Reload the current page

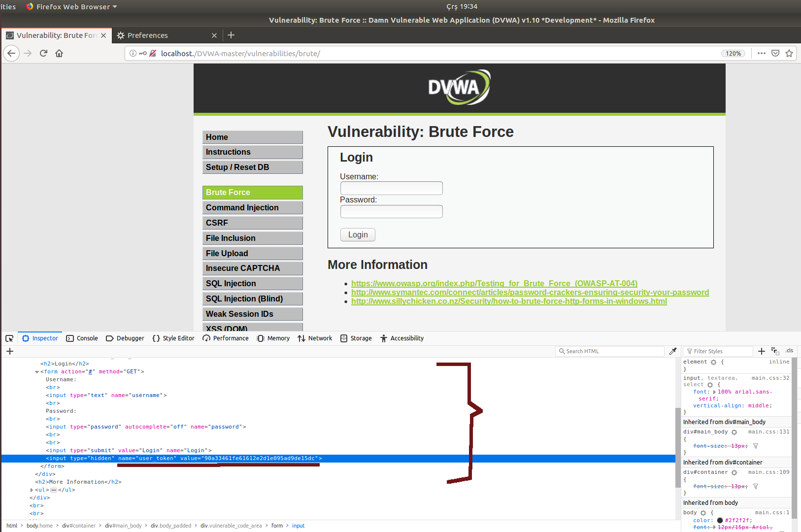tap(43, 53)
